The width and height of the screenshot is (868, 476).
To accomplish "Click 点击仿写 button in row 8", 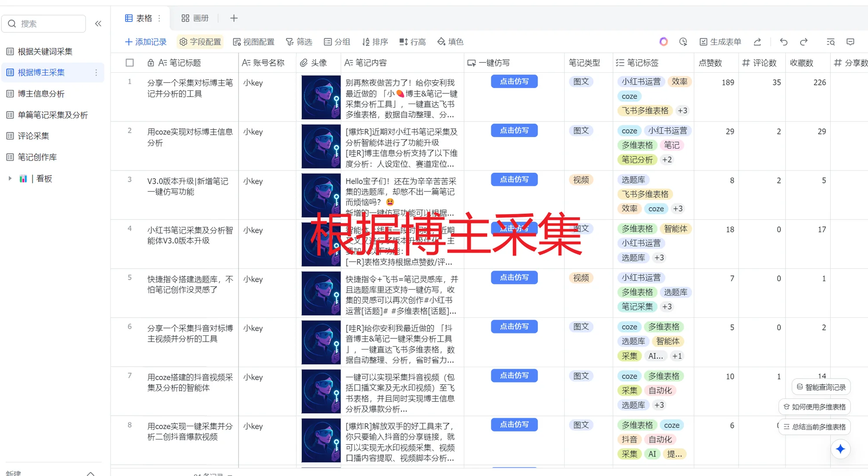I will pyautogui.click(x=514, y=424).
